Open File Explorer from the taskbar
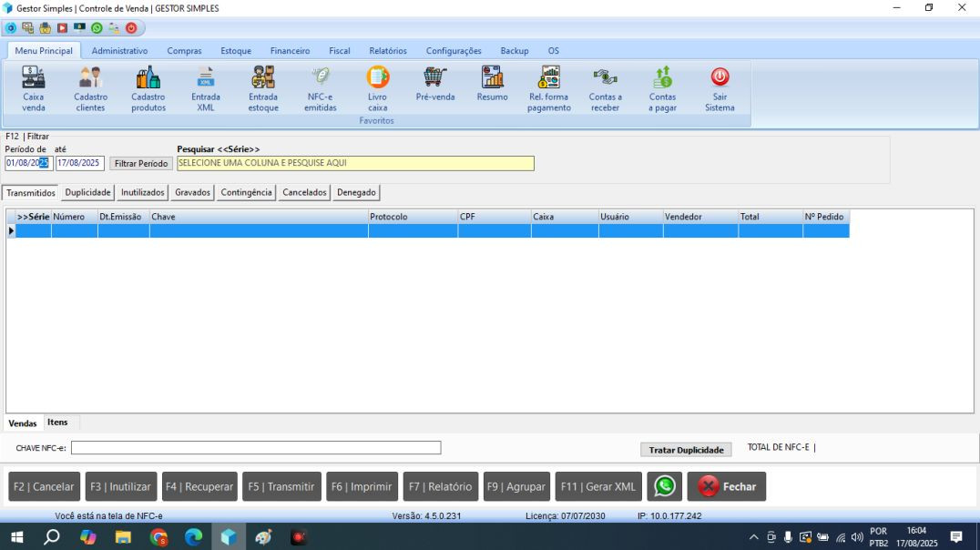980x550 pixels. (x=123, y=537)
